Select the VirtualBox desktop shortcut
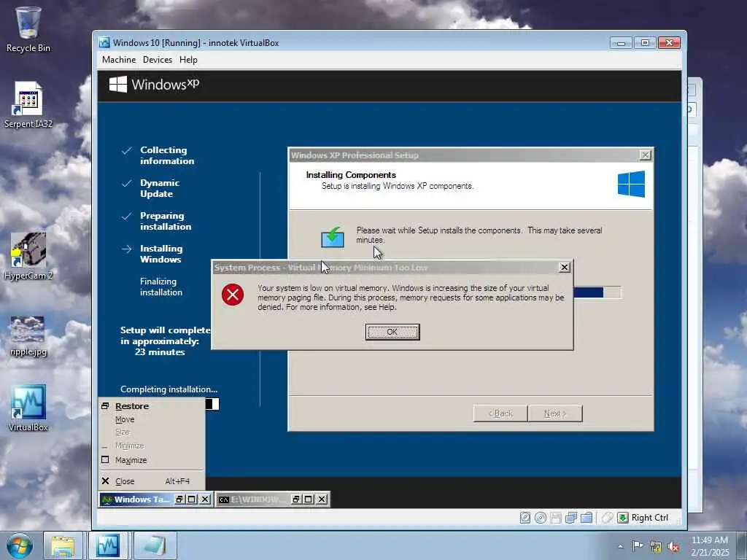747x560 pixels. (28, 408)
